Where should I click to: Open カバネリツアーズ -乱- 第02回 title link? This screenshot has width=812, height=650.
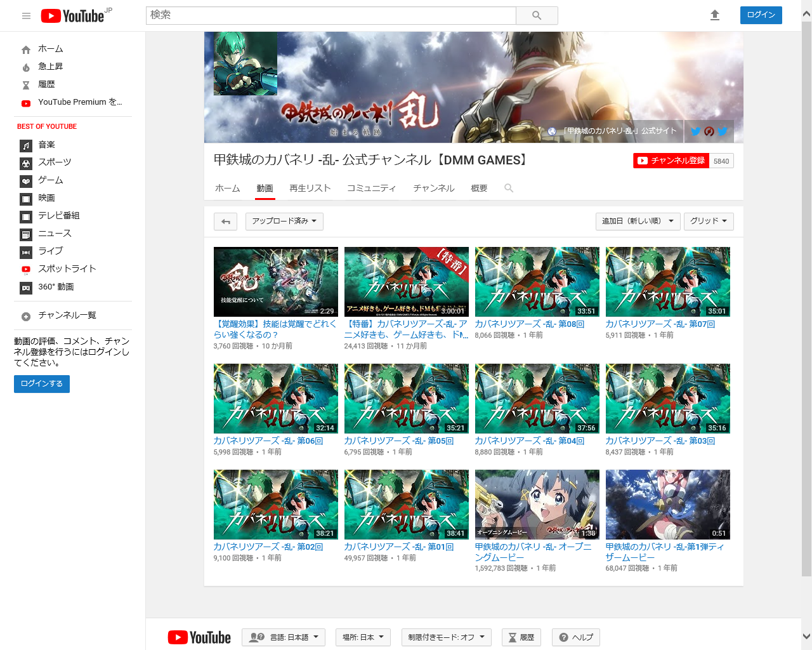click(268, 547)
